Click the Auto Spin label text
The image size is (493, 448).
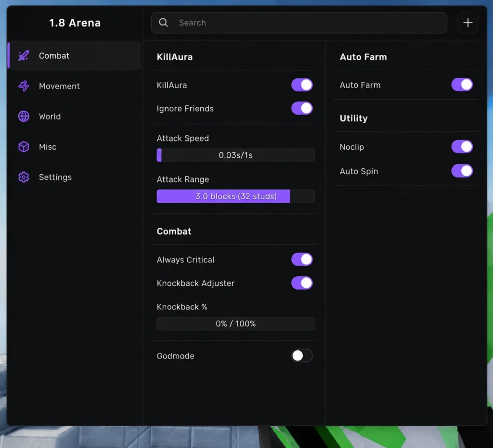(x=359, y=171)
